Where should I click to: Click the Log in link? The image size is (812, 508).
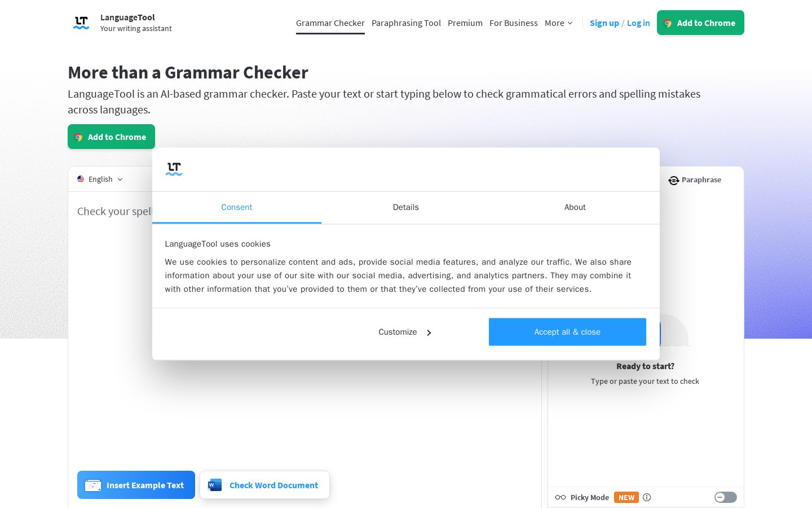638,23
